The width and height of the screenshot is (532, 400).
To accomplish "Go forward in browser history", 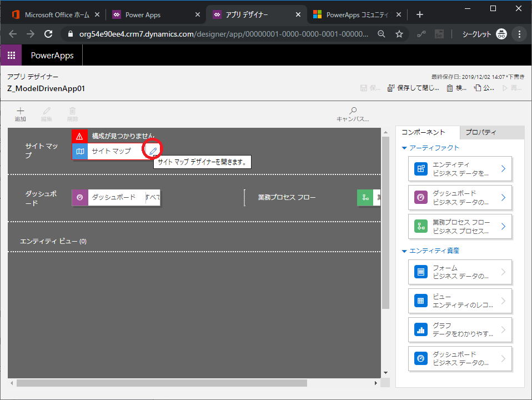I will [x=31, y=34].
